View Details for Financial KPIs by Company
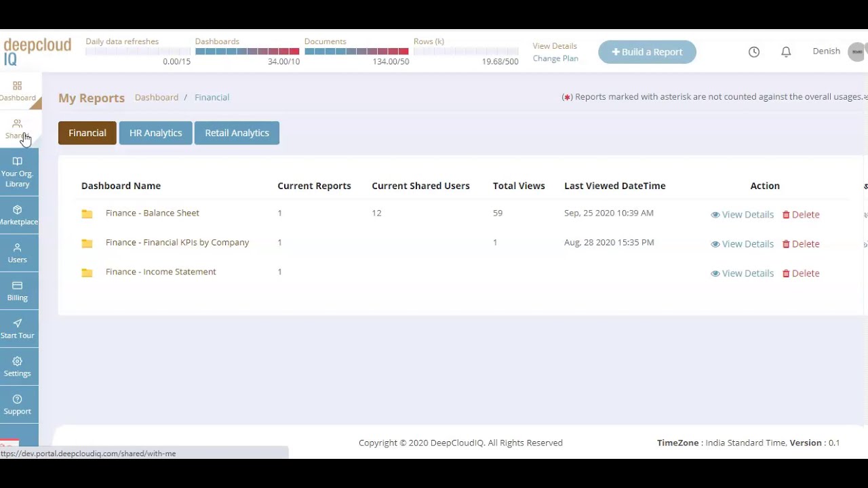Viewport: 868px width, 488px height. click(x=742, y=244)
